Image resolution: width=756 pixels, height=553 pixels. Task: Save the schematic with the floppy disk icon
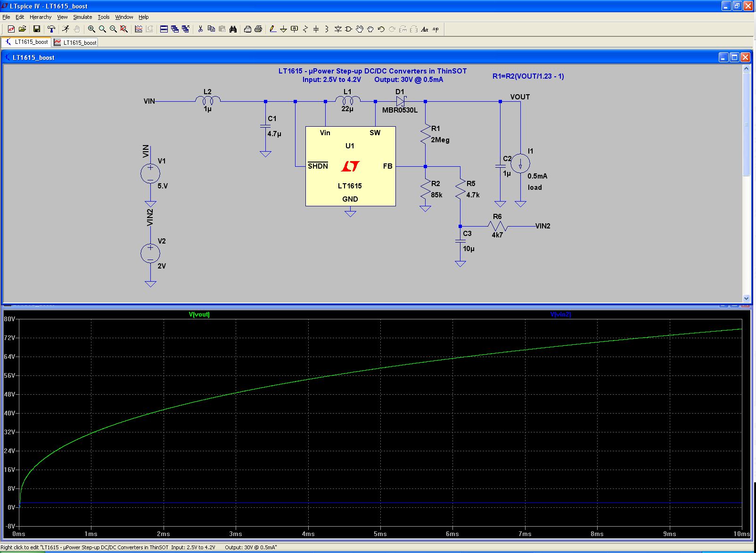click(37, 29)
